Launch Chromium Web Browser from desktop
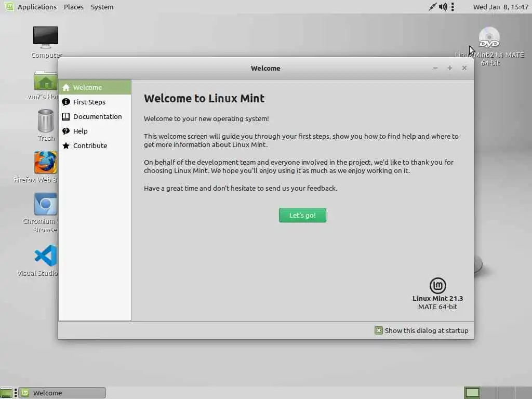The image size is (532, 399). point(46,204)
